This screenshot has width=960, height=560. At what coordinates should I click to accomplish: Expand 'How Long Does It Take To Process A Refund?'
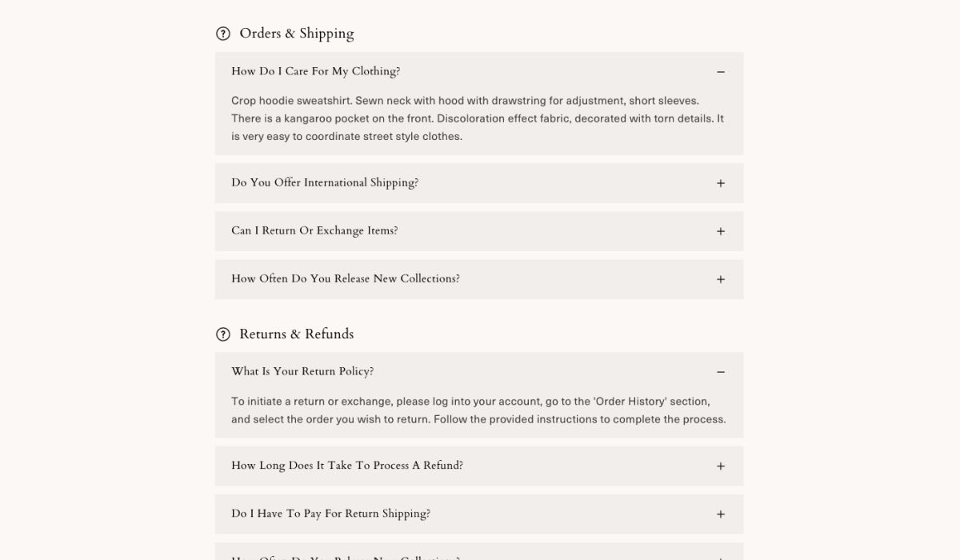coord(347,466)
